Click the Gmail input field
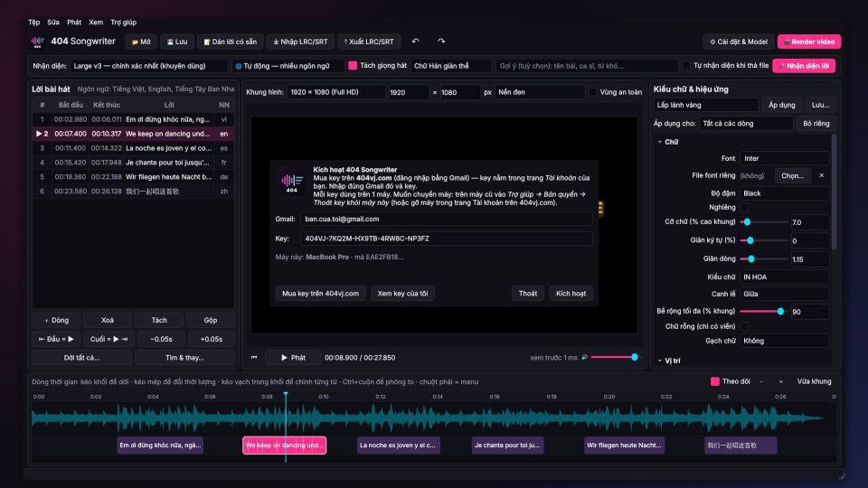This screenshot has height=488, width=868. pyautogui.click(x=446, y=219)
